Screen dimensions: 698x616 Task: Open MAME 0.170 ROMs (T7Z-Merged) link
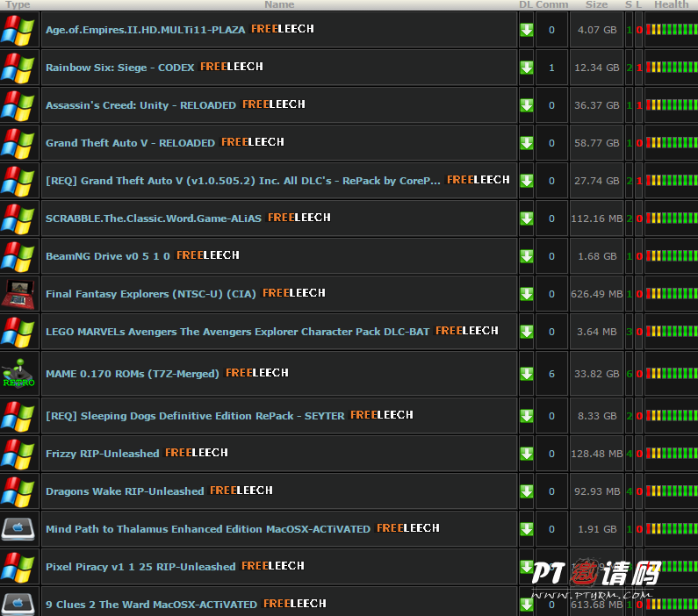(x=133, y=374)
